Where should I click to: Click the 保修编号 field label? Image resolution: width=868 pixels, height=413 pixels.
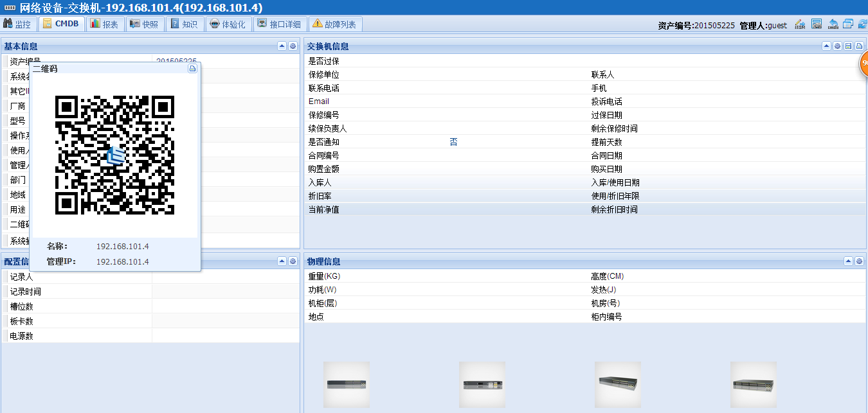[x=323, y=115]
